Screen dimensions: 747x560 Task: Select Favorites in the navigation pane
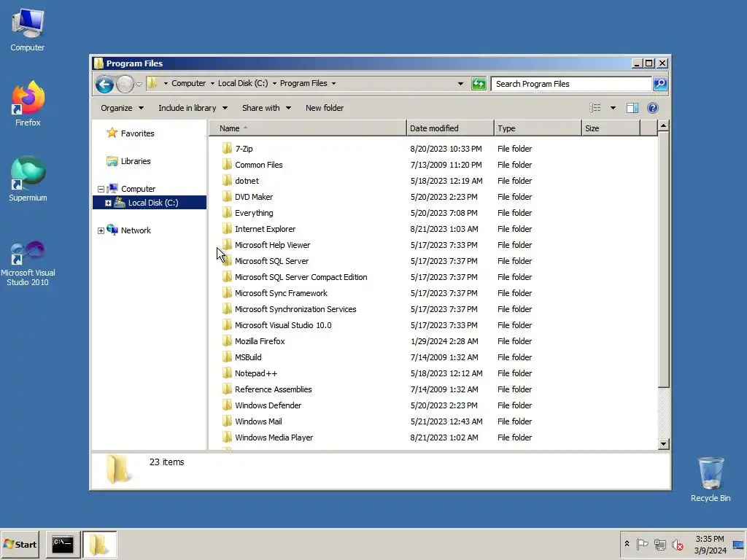(x=137, y=134)
